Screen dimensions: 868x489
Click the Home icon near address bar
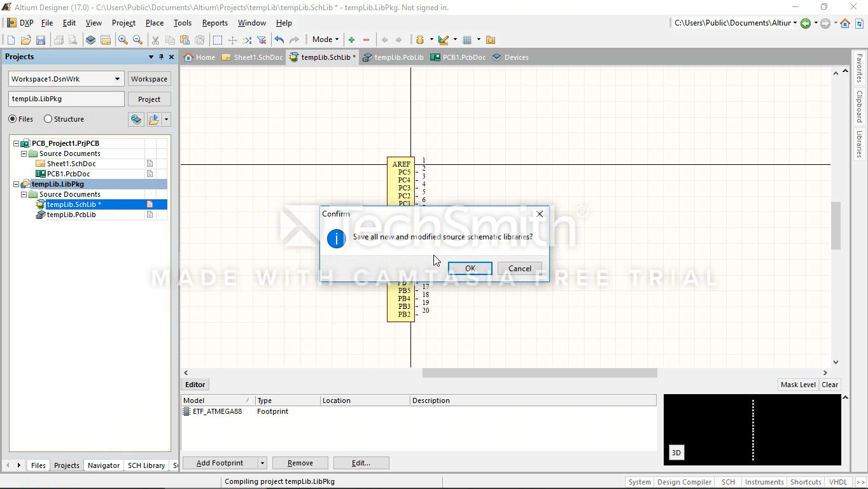845,24
